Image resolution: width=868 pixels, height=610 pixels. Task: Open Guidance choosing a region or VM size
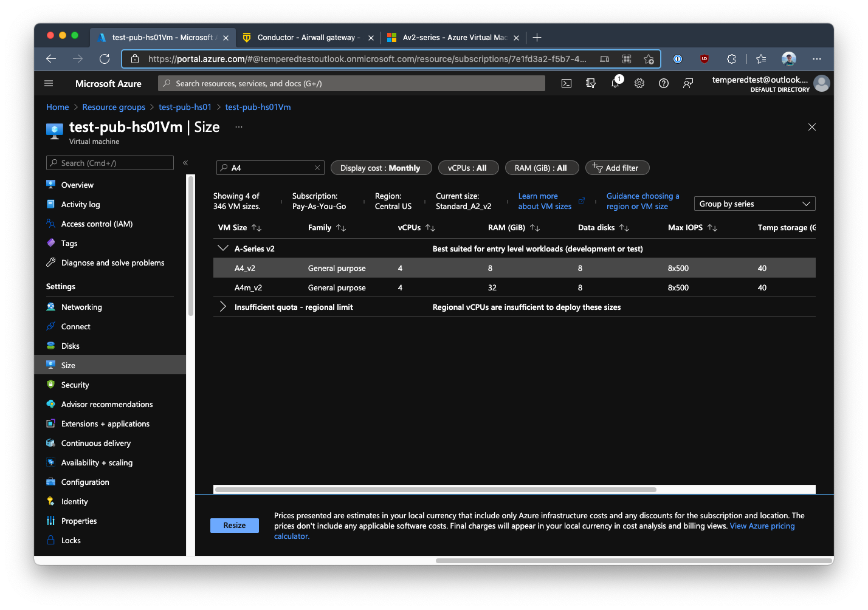tap(642, 201)
